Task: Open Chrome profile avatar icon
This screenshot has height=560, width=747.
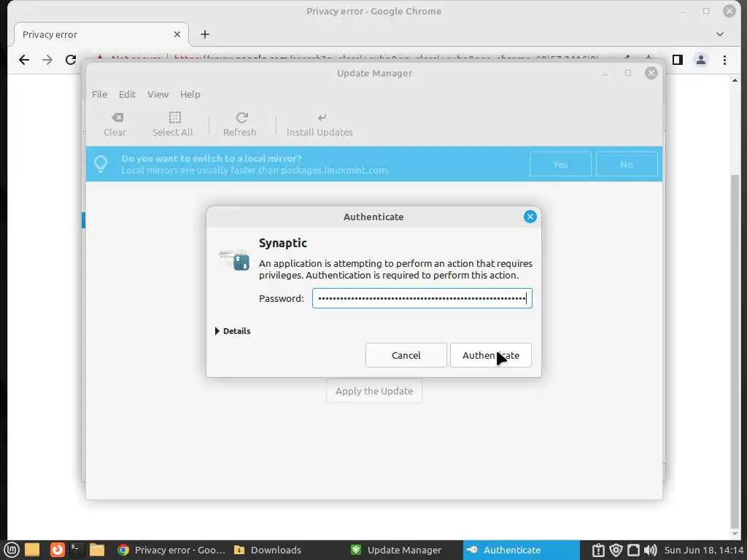Action: click(701, 60)
